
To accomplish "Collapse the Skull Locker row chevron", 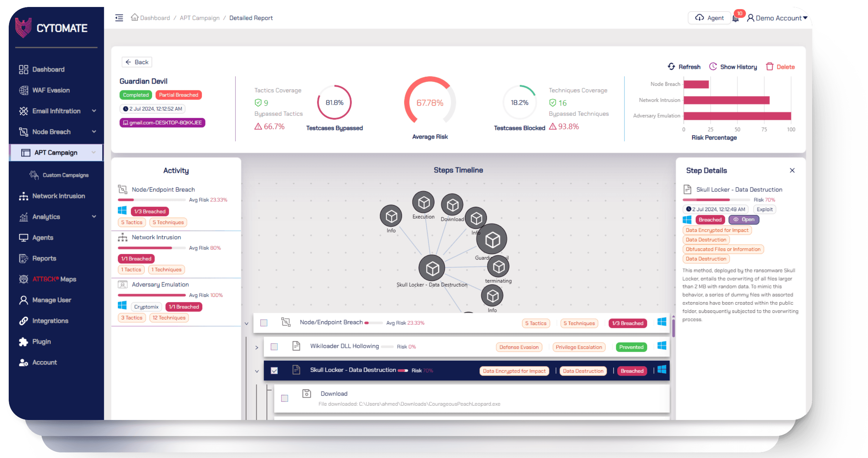I will click(x=257, y=371).
